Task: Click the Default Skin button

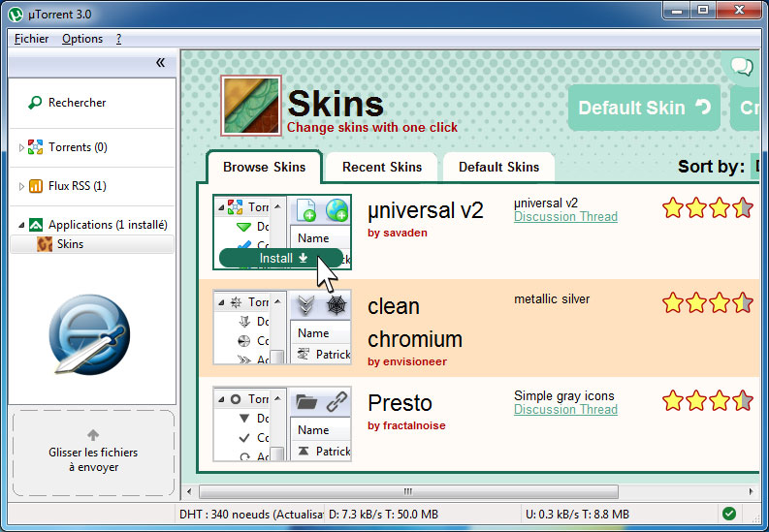Action: tap(644, 108)
